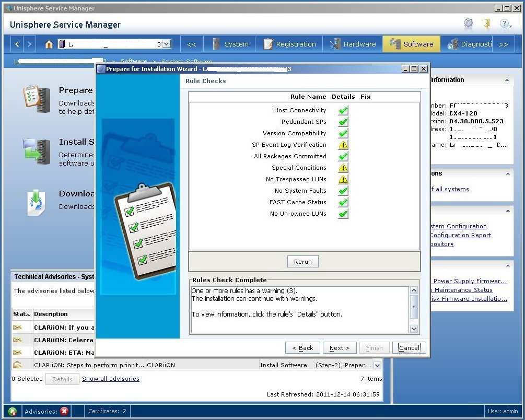Open No System Faults details checkmark
Viewport: 525px width, 420px height.
pyautogui.click(x=343, y=191)
